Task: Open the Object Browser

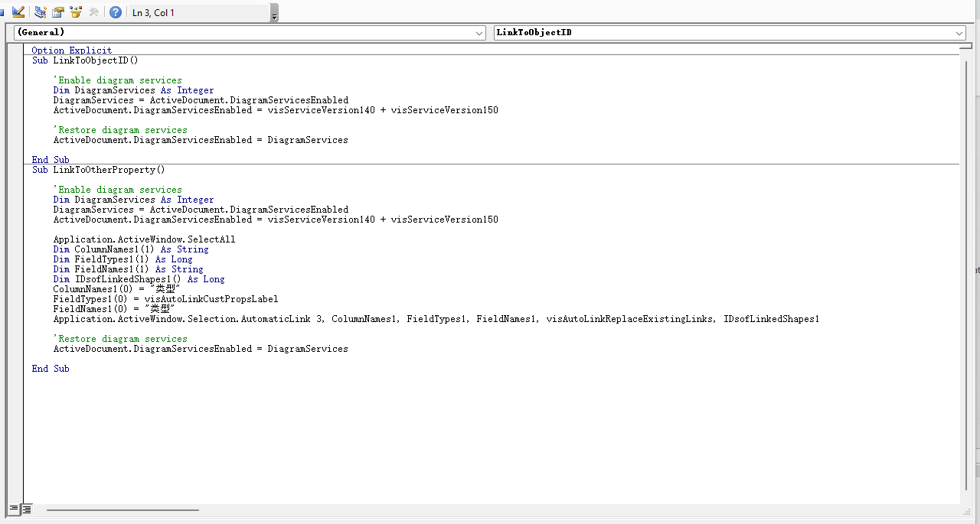Action: pyautogui.click(x=76, y=12)
